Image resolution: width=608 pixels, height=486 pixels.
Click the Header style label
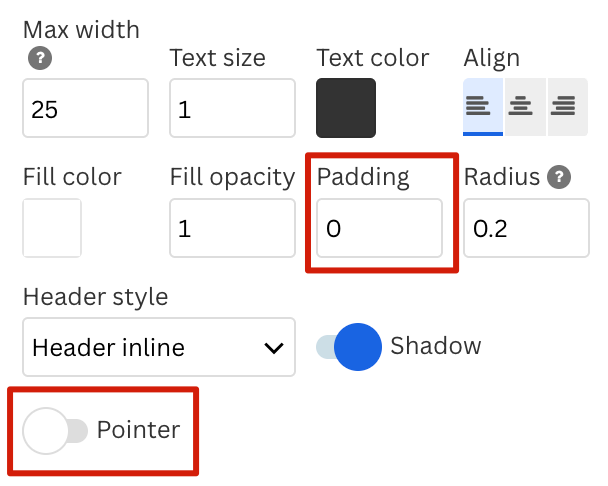coord(95,297)
